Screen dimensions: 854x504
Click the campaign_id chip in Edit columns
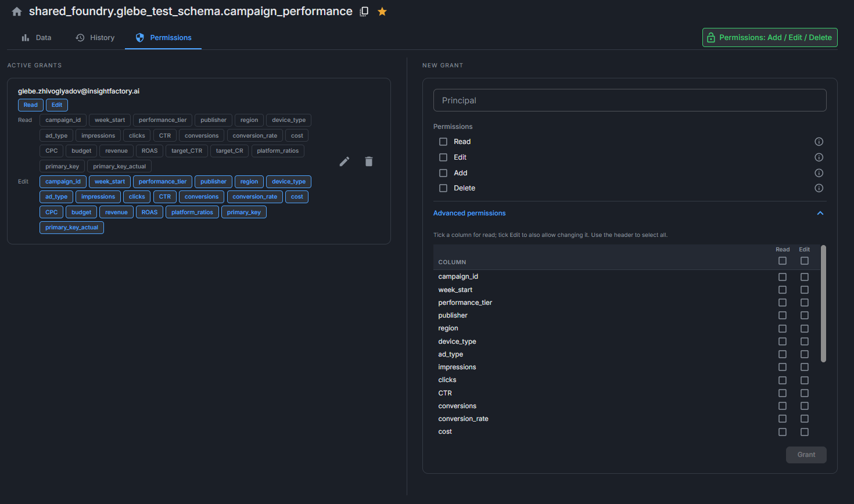pos(63,182)
